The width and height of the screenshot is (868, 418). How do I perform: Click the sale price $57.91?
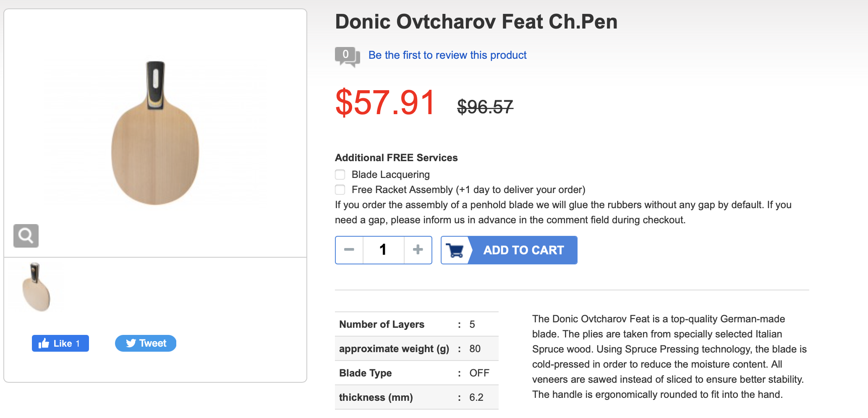(x=385, y=103)
